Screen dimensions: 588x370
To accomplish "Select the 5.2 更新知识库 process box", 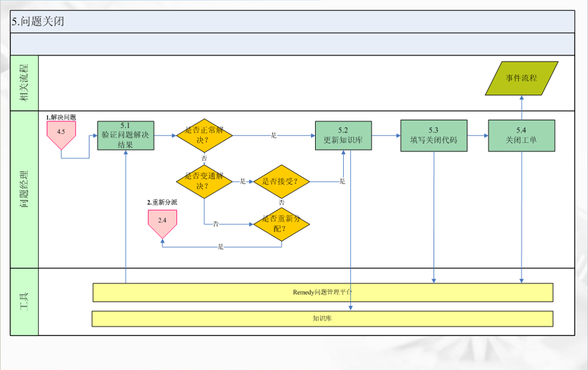I will (343, 135).
